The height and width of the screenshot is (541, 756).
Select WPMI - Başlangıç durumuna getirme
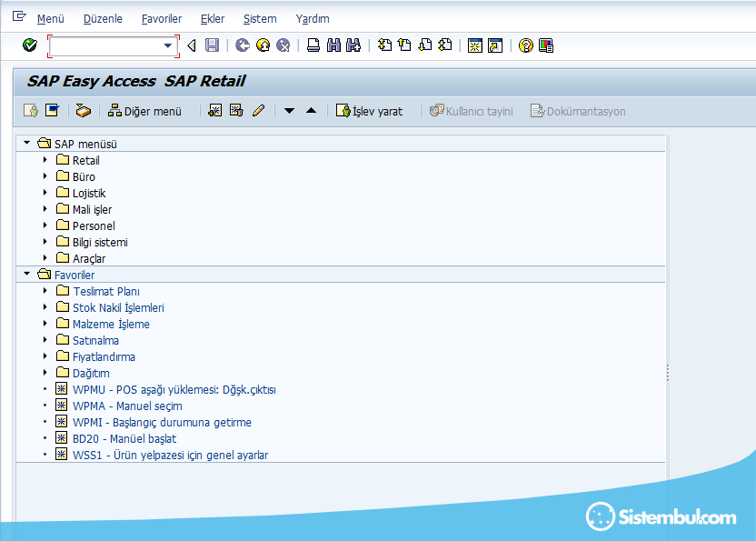pos(162,422)
